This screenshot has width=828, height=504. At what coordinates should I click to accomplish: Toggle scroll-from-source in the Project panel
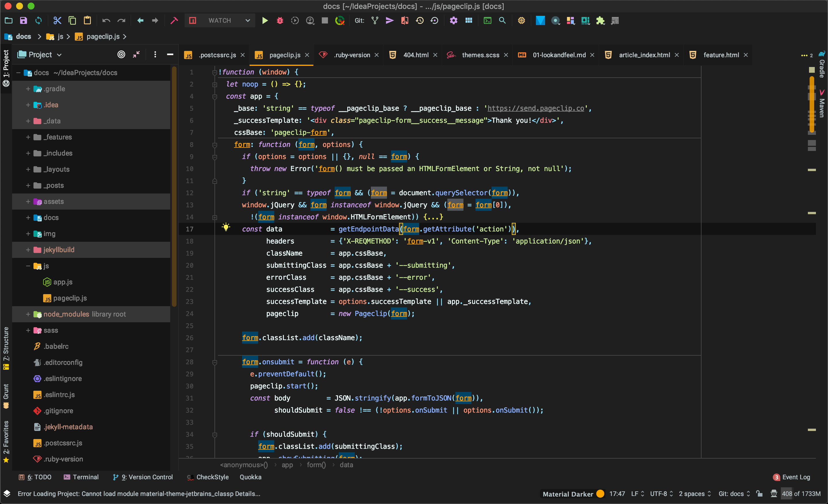[x=121, y=54]
